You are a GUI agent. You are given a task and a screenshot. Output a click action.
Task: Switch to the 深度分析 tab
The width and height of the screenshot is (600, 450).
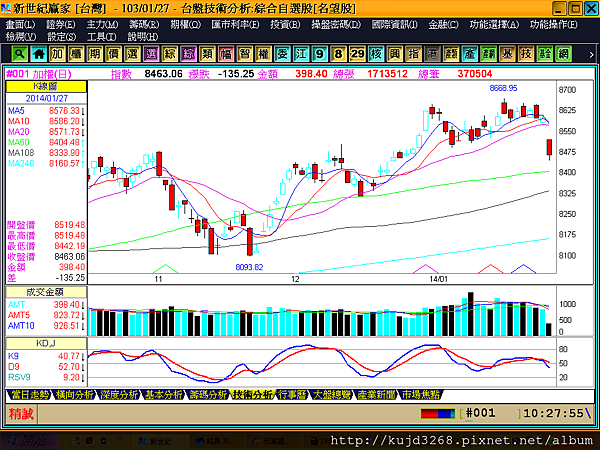pos(119,395)
